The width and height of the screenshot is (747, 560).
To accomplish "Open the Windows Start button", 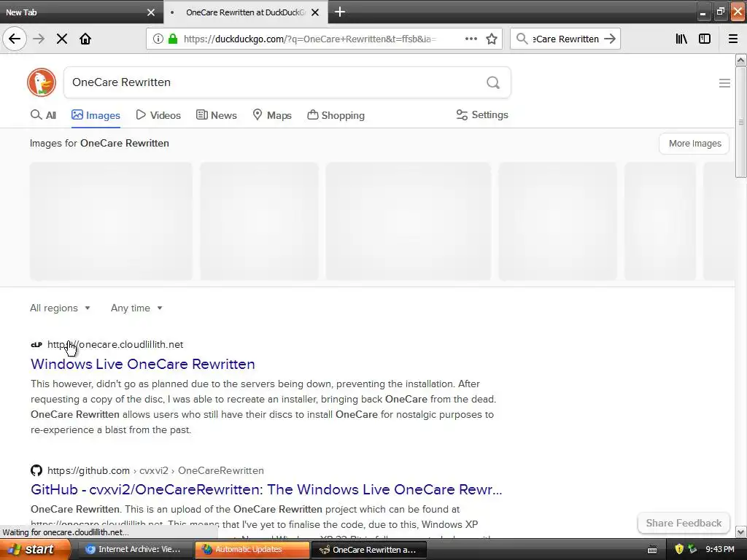I will tap(35, 550).
